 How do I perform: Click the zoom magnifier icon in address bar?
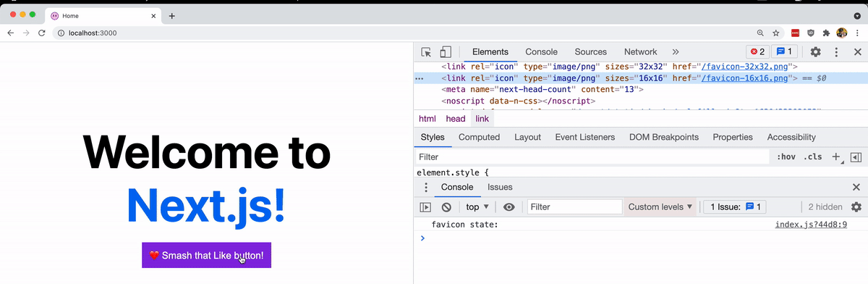[x=760, y=33]
